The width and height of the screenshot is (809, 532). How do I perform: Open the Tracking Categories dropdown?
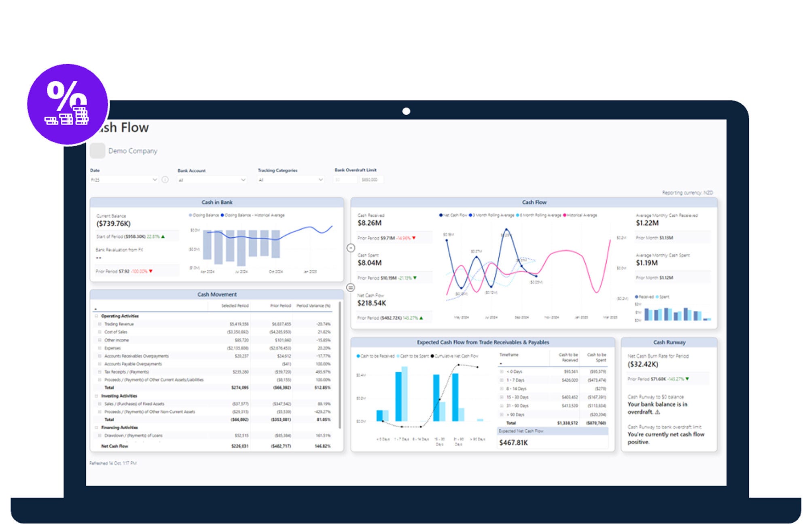[291, 179]
